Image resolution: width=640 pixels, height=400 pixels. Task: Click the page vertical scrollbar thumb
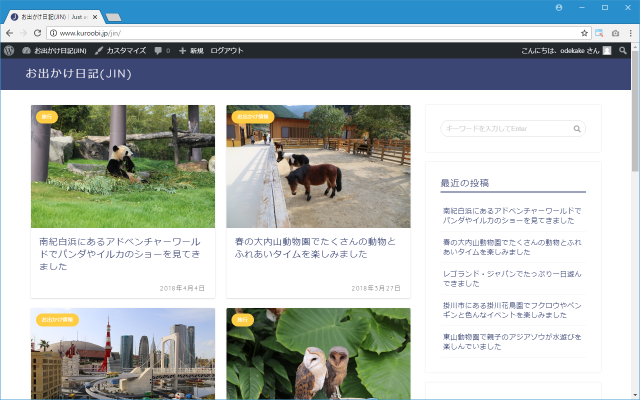pyautogui.click(x=635, y=112)
